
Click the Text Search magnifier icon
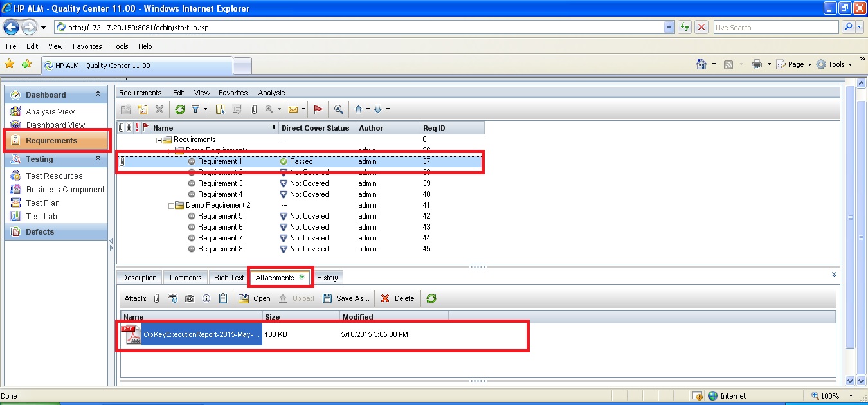pos(338,109)
